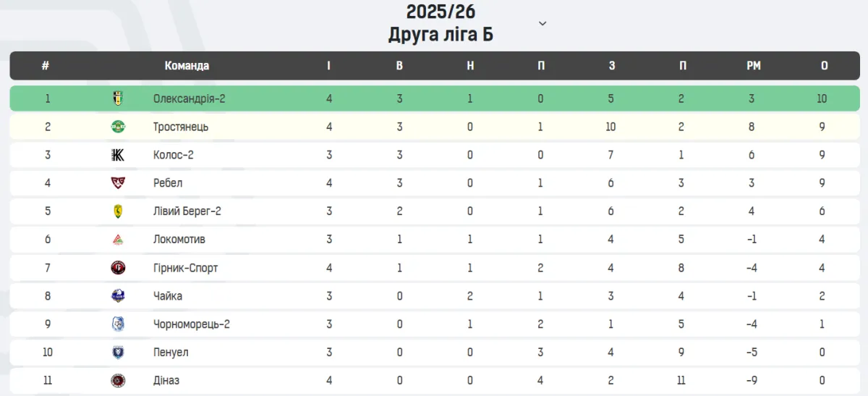Click the Діназ club emblem
The image size is (868, 396).
[x=118, y=381]
